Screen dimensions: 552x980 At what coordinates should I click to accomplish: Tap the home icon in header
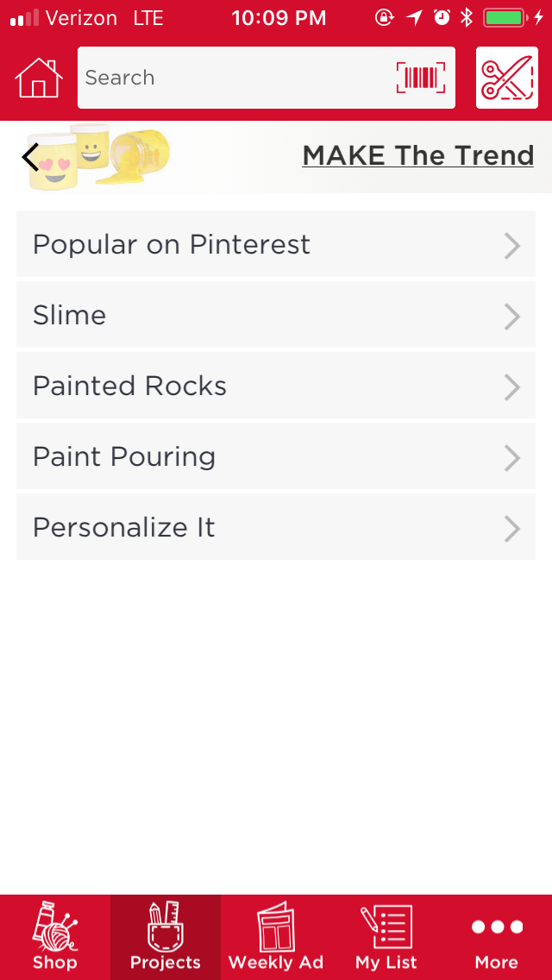[39, 79]
